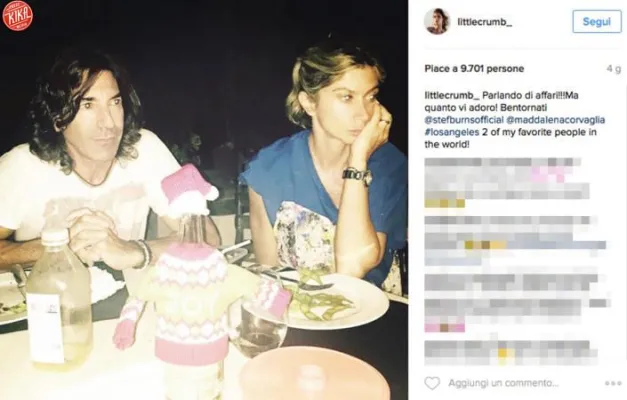The width and height of the screenshot is (627, 400).
Task: Select the blurred comment directly under the caption
Action: tap(507, 183)
